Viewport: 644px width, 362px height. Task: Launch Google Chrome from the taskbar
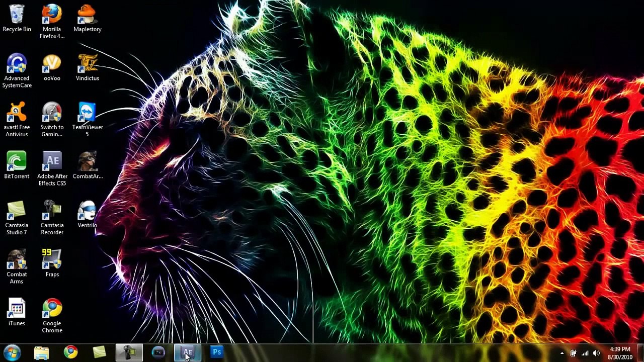(70, 352)
